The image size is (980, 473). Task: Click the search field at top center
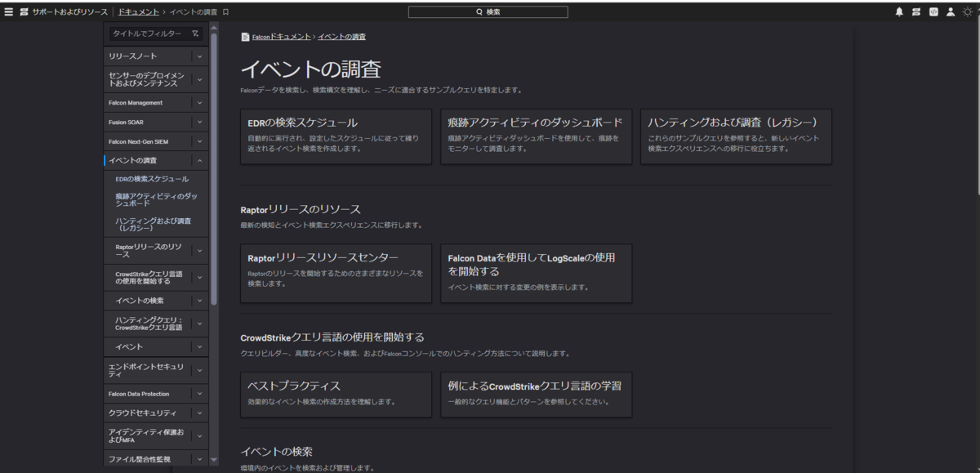point(488,12)
